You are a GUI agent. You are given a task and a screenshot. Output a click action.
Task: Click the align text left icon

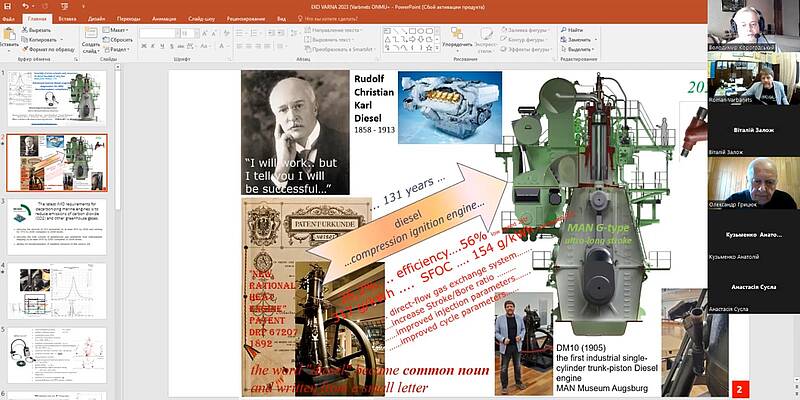pyautogui.click(x=240, y=46)
